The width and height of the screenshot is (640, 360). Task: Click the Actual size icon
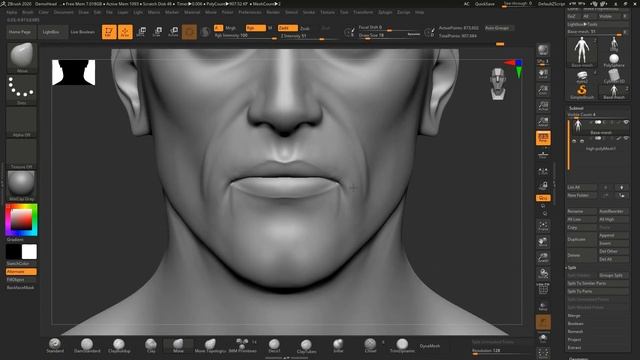(543, 106)
